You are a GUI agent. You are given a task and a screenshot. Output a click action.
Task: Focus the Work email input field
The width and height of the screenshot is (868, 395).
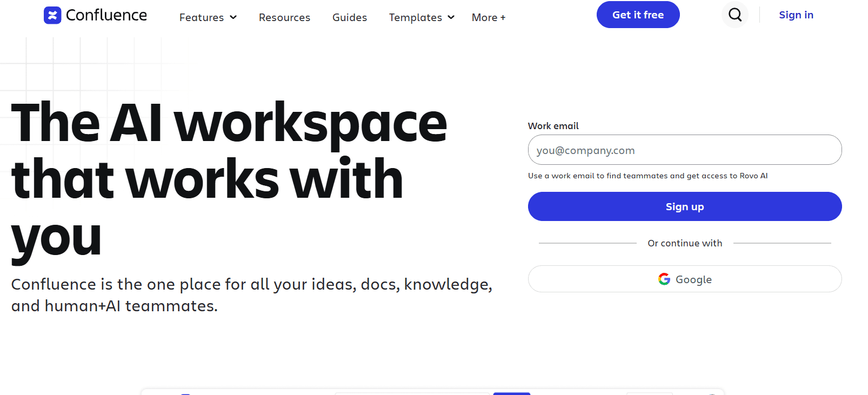685,150
